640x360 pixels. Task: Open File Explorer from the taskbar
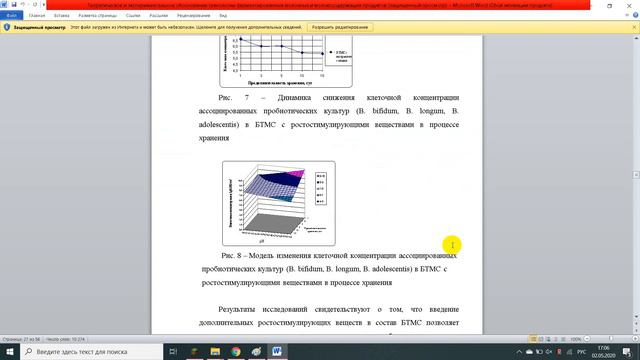point(215,351)
